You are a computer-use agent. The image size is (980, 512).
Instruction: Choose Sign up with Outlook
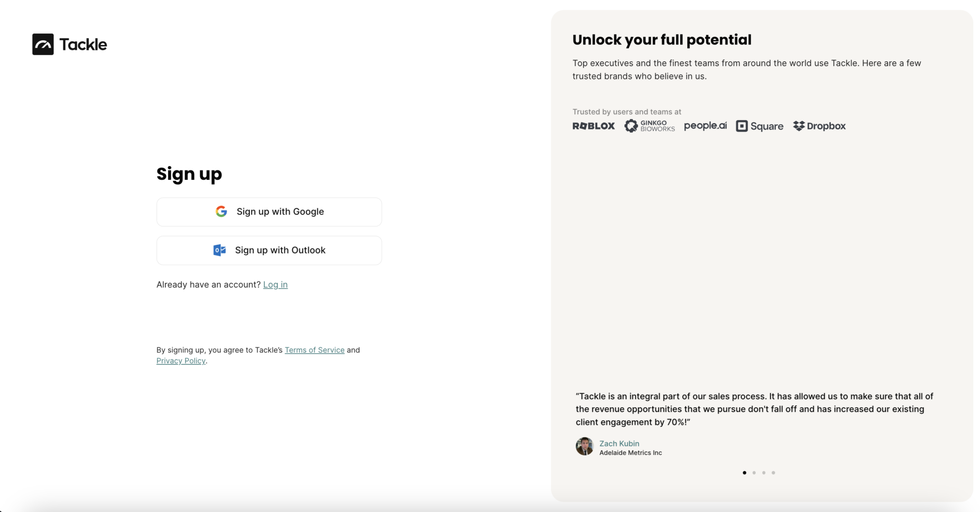(269, 250)
